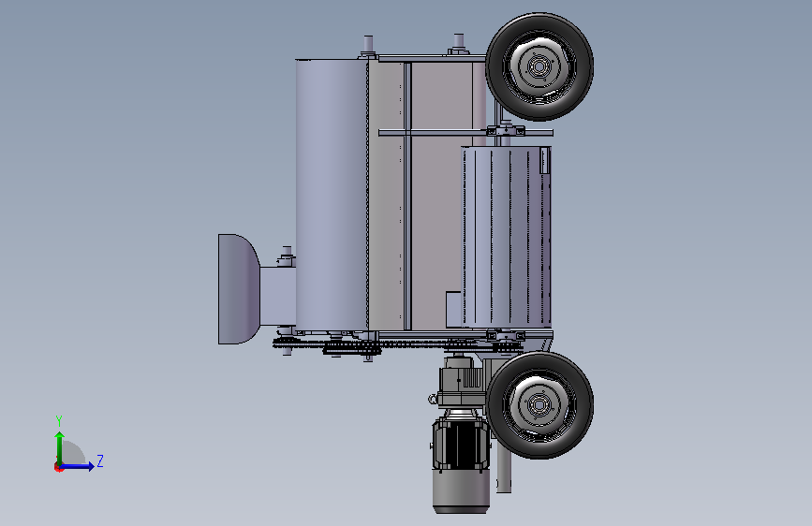Click the black finned electric motor body
Image resolution: width=812 pixels, height=526 pixels.
(461, 445)
